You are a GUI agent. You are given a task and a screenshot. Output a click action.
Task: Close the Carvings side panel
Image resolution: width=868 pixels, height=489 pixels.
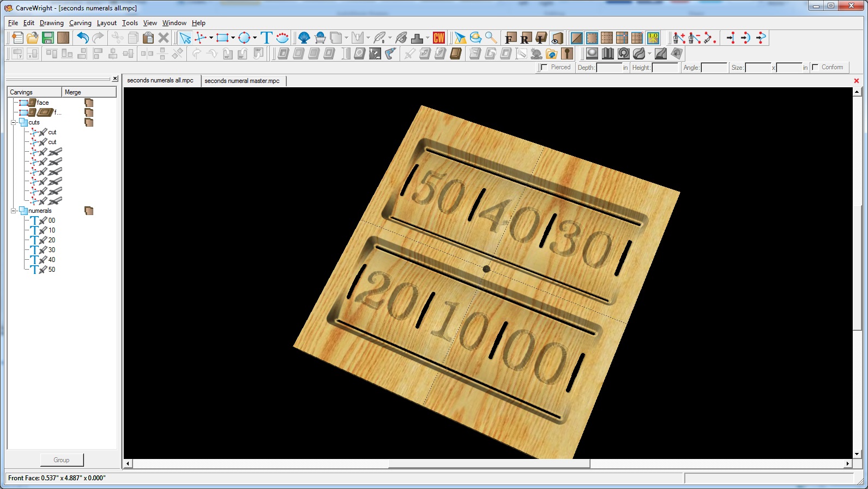pos(115,79)
